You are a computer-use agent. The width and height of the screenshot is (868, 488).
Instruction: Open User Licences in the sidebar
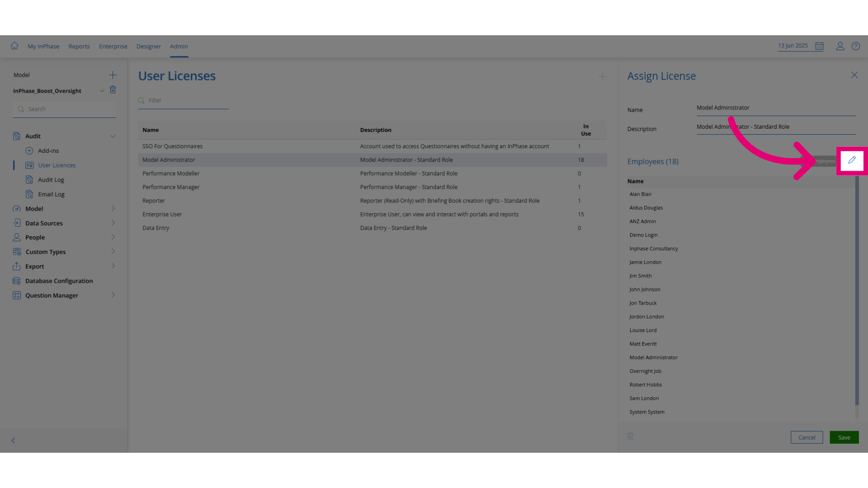[x=57, y=165]
